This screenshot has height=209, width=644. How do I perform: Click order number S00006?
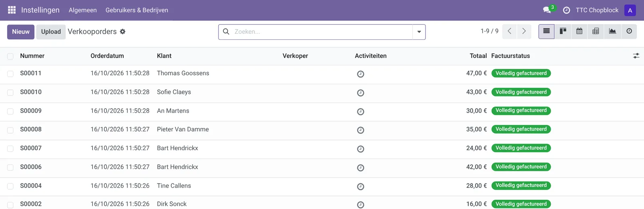coord(31,167)
